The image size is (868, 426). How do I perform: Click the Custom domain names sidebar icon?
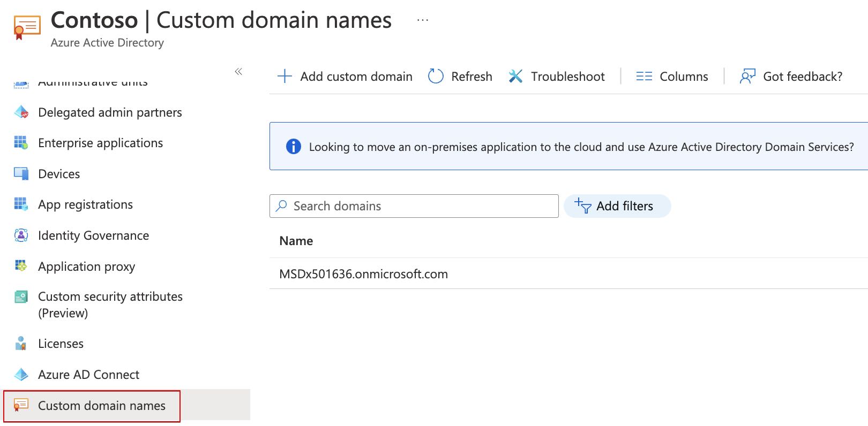21,406
